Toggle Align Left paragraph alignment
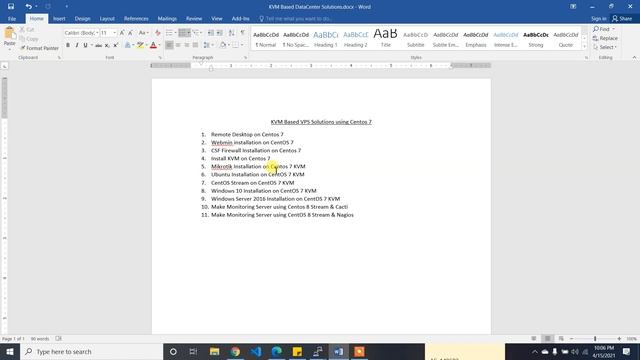 click(169, 45)
